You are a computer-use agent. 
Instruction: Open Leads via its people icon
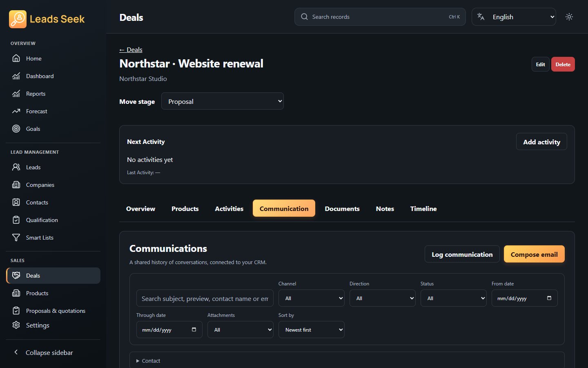(16, 167)
